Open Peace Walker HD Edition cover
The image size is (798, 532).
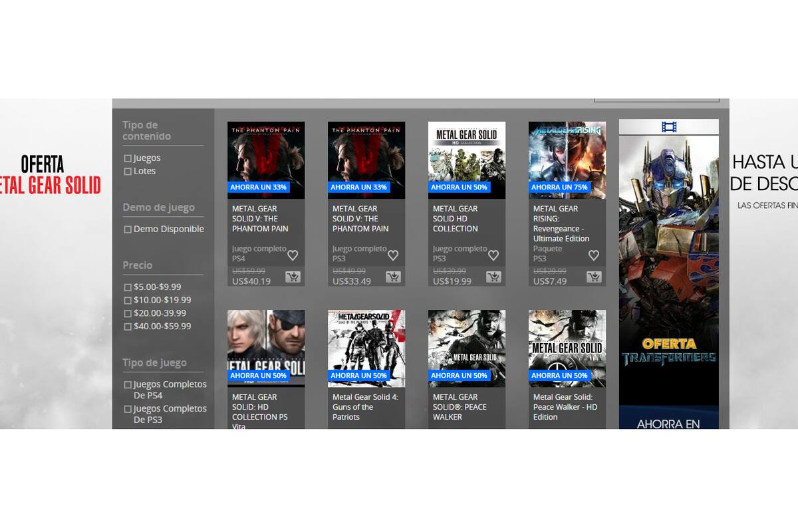pos(567,348)
